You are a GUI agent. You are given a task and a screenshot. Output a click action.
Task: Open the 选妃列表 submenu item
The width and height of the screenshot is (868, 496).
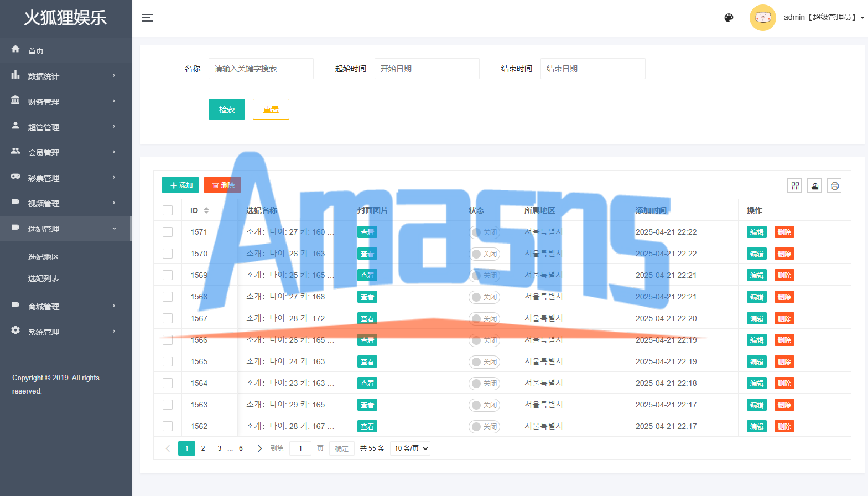pos(44,278)
